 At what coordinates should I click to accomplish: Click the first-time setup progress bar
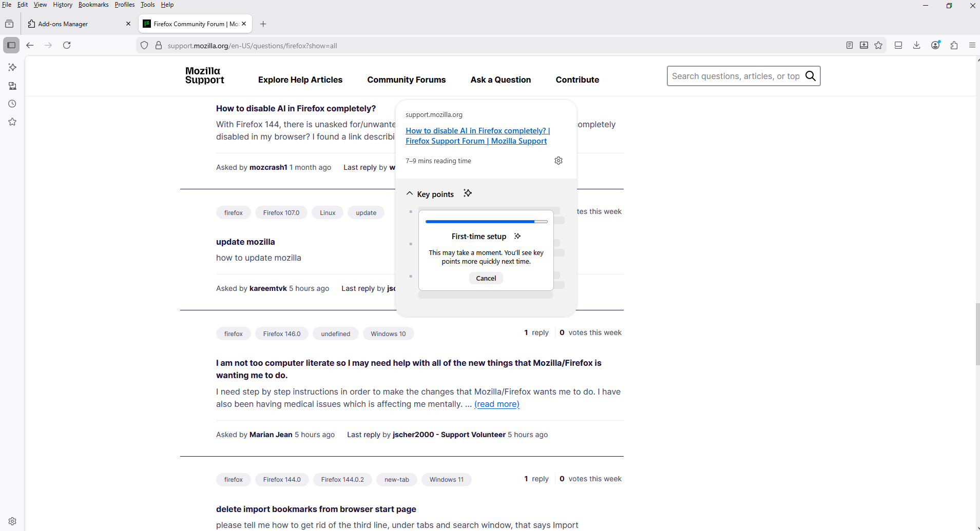point(487,222)
